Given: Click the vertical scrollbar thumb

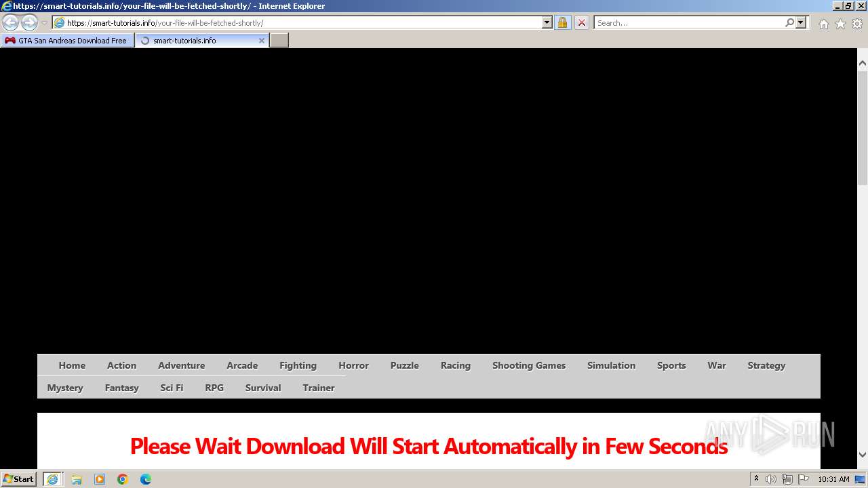Looking at the screenshot, I should (x=863, y=127).
